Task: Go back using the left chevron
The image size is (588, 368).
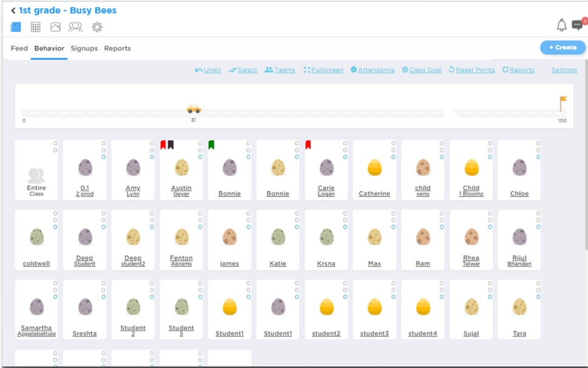Action: (x=13, y=10)
